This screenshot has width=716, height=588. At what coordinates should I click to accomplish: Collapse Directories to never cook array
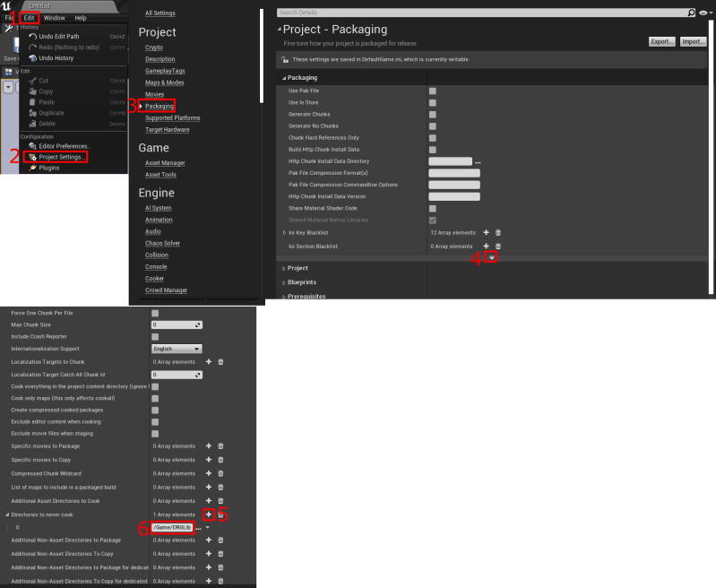pos(7,514)
